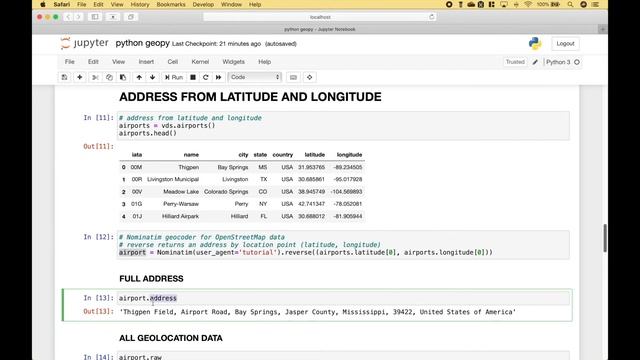Click the Python 3 kernel name
The height and width of the screenshot is (360, 640).
pyautogui.click(x=558, y=62)
